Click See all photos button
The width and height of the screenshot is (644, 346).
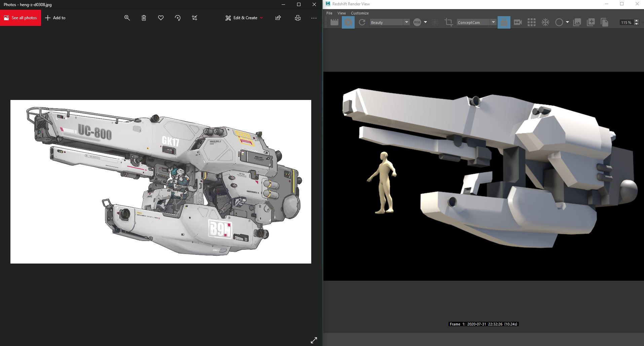click(x=21, y=18)
